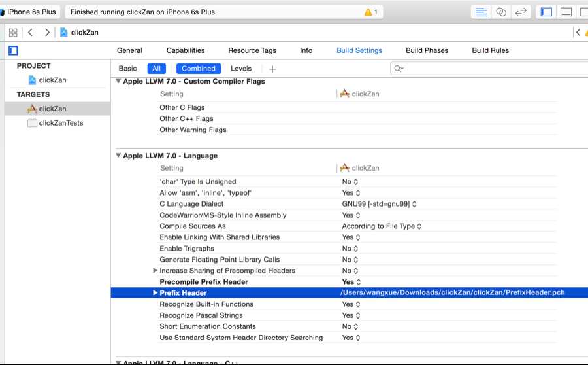This screenshot has height=365, width=588.
Task: Change Recognize Built-in Functions value
Action: pyautogui.click(x=351, y=304)
